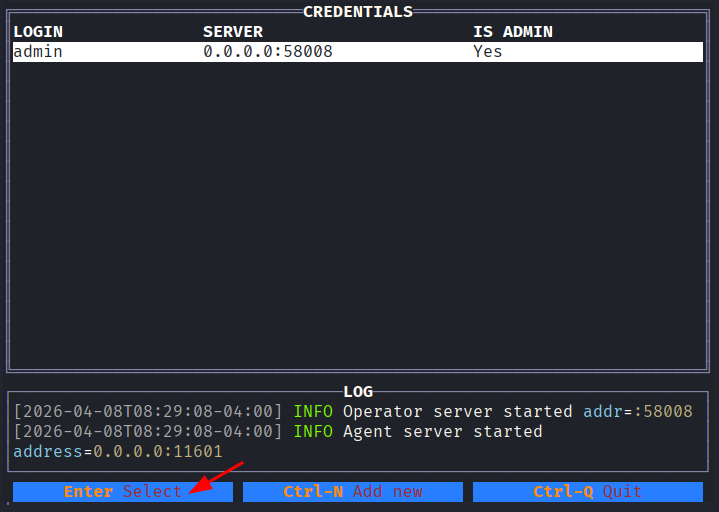This screenshot has width=719, height=512.
Task: Click the Yes value under IS ADMIN
Action: (487, 51)
